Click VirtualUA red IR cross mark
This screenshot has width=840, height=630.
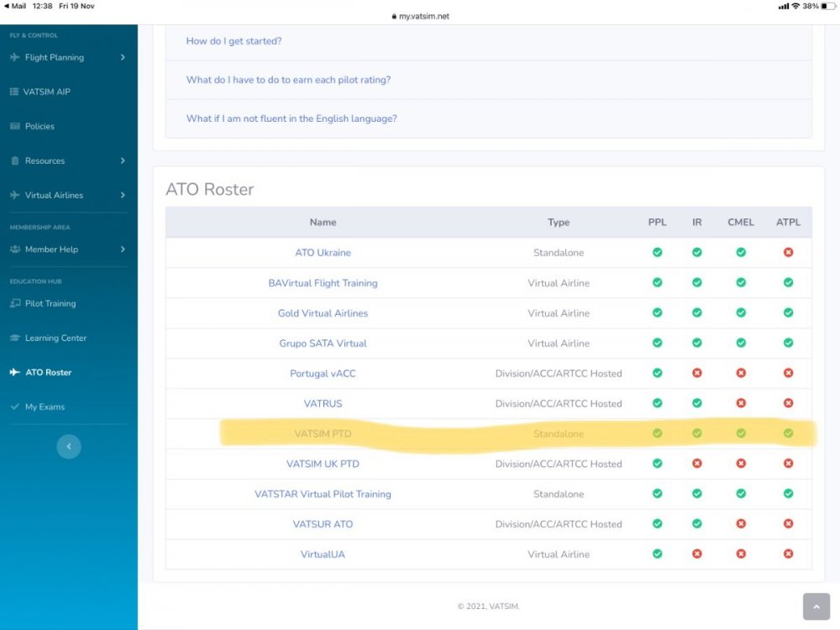696,554
